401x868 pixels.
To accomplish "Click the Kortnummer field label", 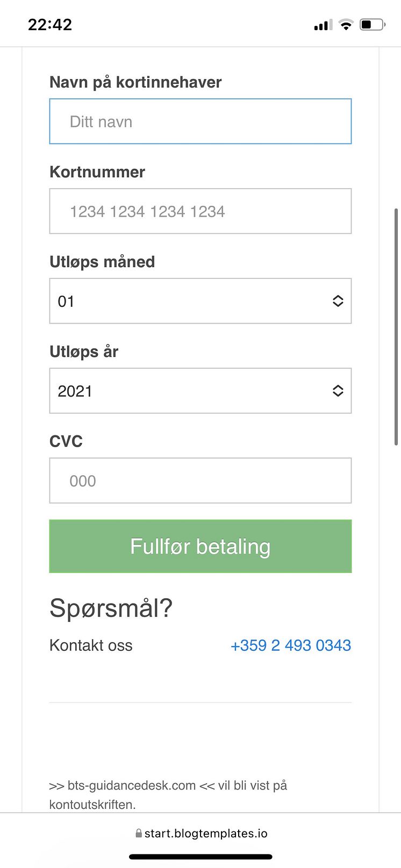I will point(97,172).
